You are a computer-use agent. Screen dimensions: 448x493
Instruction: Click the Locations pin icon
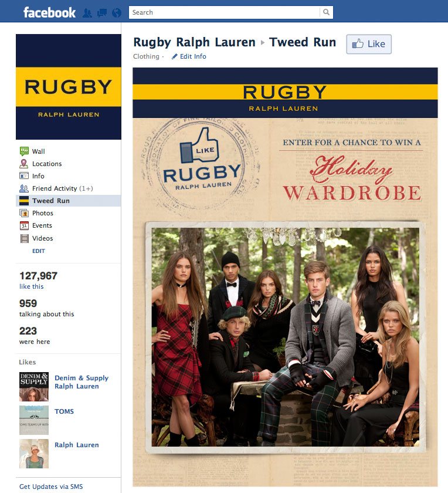pos(24,164)
